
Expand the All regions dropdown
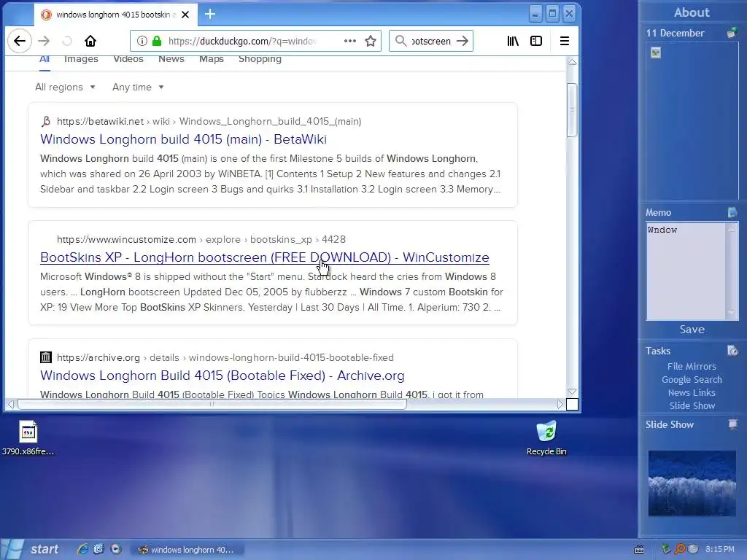(65, 87)
